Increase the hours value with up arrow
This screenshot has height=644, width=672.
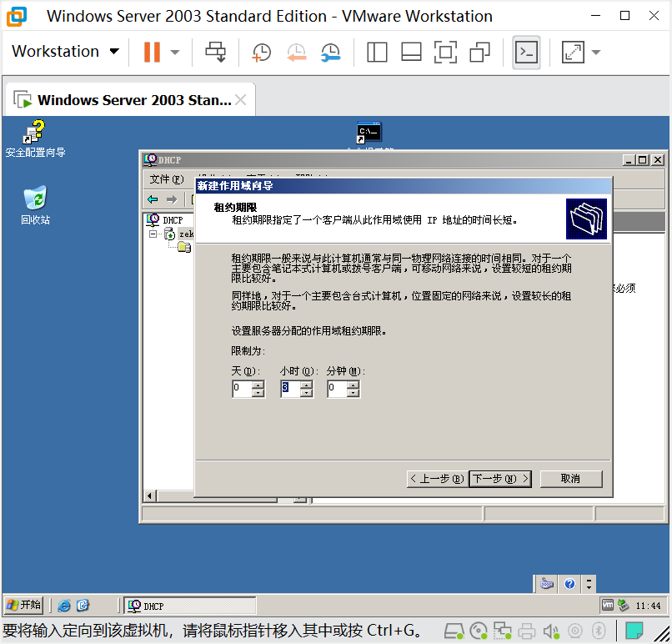[307, 385]
